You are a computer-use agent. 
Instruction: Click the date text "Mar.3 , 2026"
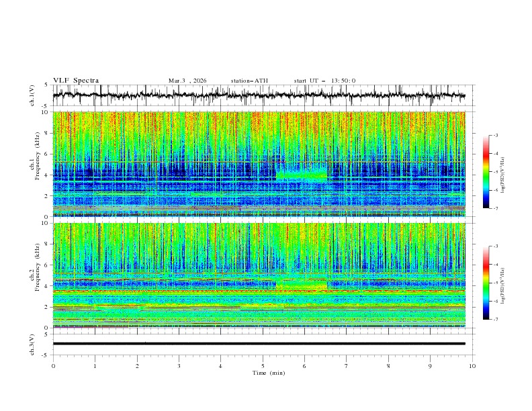coord(187,81)
